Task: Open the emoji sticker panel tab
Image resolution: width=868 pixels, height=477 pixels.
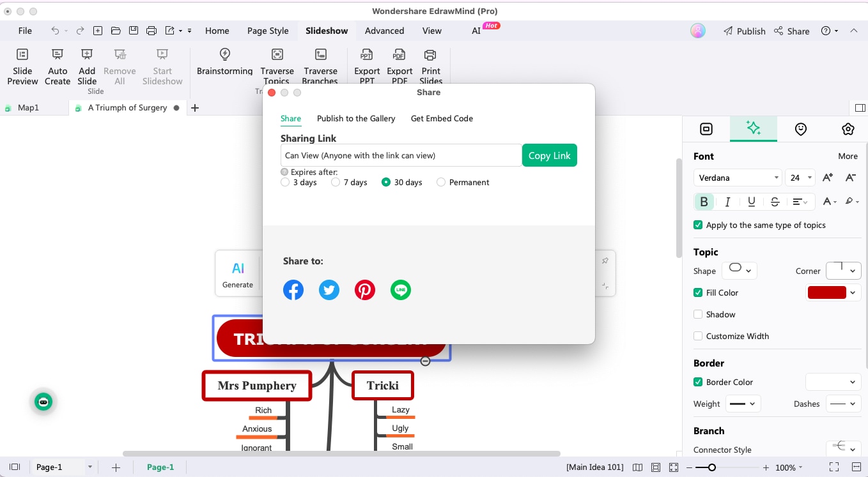Action: tap(801, 129)
